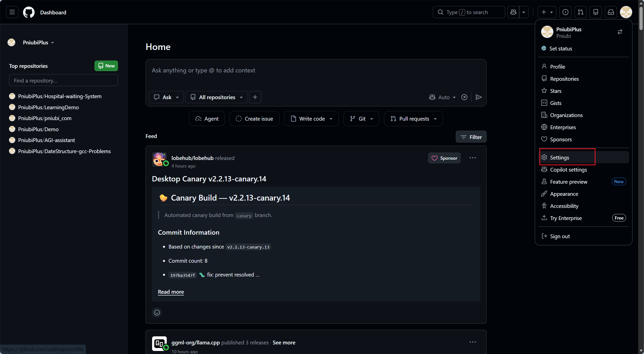Screen dimensions: 644x354
Task: Click the Filter button above the feed
Action: pos(471,137)
